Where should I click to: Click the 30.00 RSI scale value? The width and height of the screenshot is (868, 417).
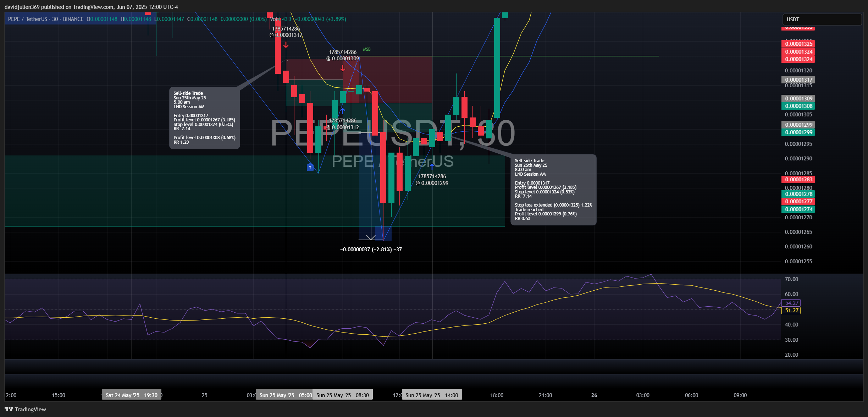791,340
